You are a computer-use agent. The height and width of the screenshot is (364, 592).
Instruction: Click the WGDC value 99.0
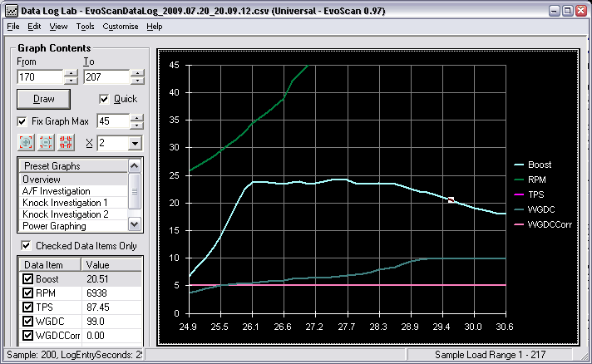pos(95,322)
